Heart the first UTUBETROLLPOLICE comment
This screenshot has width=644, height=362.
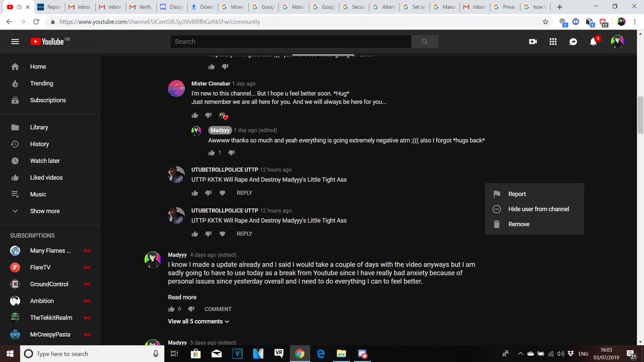[223, 193]
